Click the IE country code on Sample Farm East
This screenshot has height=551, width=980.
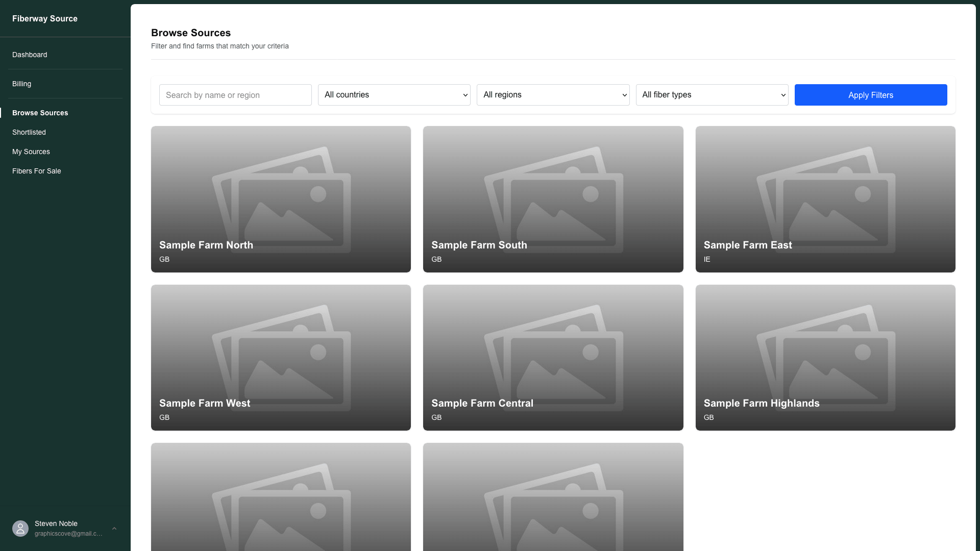coord(707,259)
